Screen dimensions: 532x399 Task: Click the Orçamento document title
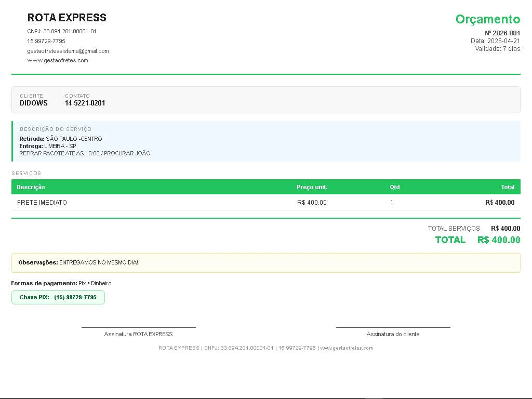[x=487, y=19]
